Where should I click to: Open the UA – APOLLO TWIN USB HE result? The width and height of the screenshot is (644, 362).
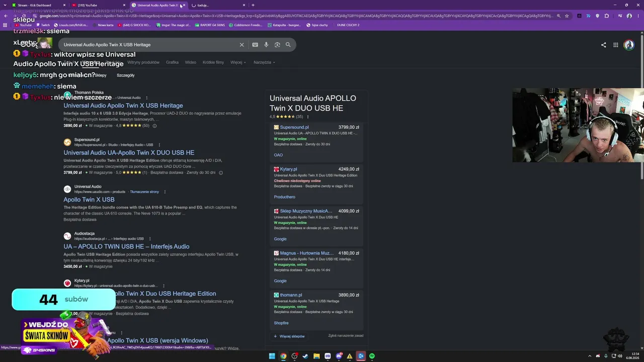pyautogui.click(x=126, y=246)
